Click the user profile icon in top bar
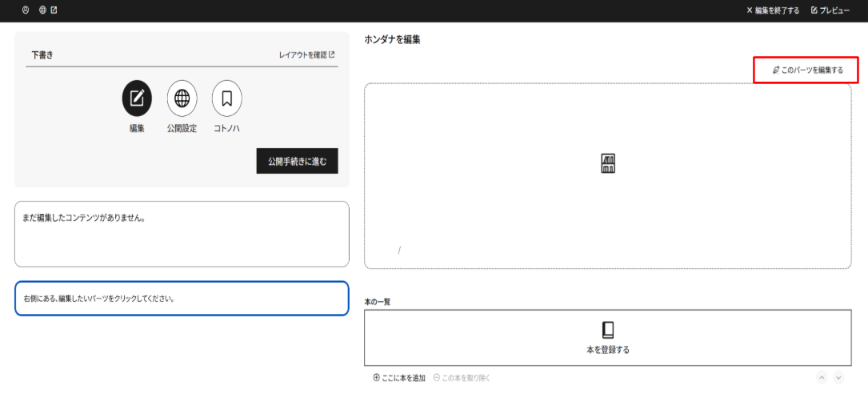This screenshot has height=398, width=868. pyautogui.click(x=26, y=10)
